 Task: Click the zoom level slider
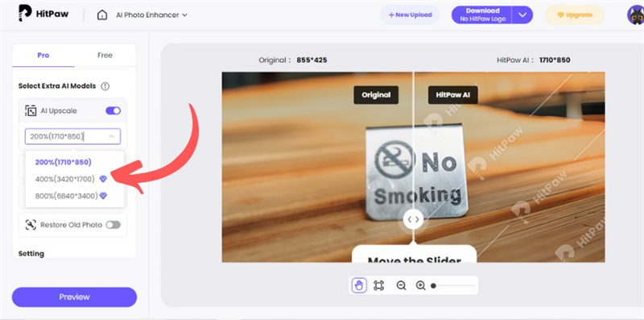(x=452, y=285)
